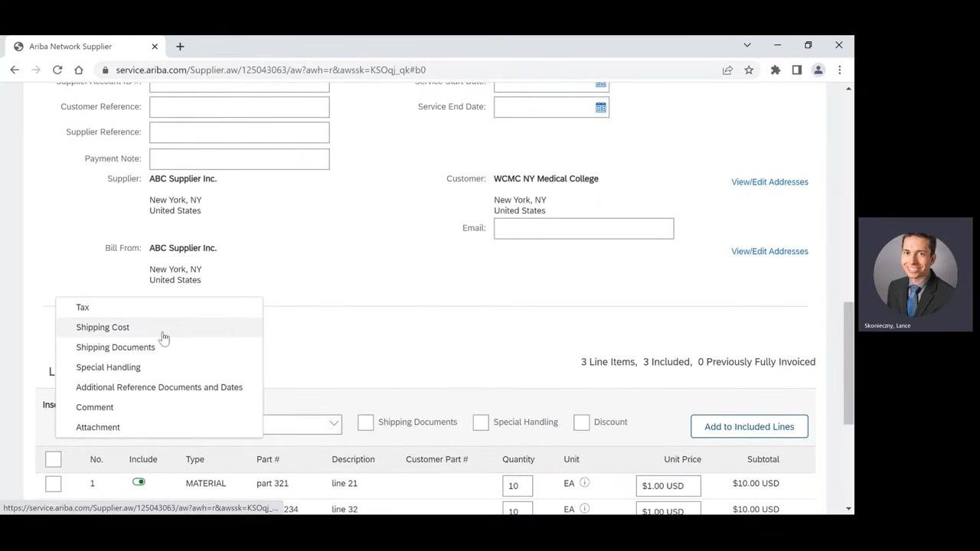Check the Special Handling checkbox

pyautogui.click(x=481, y=422)
